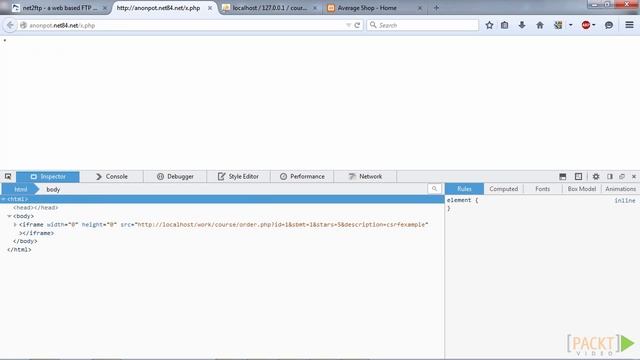Switch to Inspector devtools tab
Viewport: 640px width, 360px height.
(x=48, y=176)
